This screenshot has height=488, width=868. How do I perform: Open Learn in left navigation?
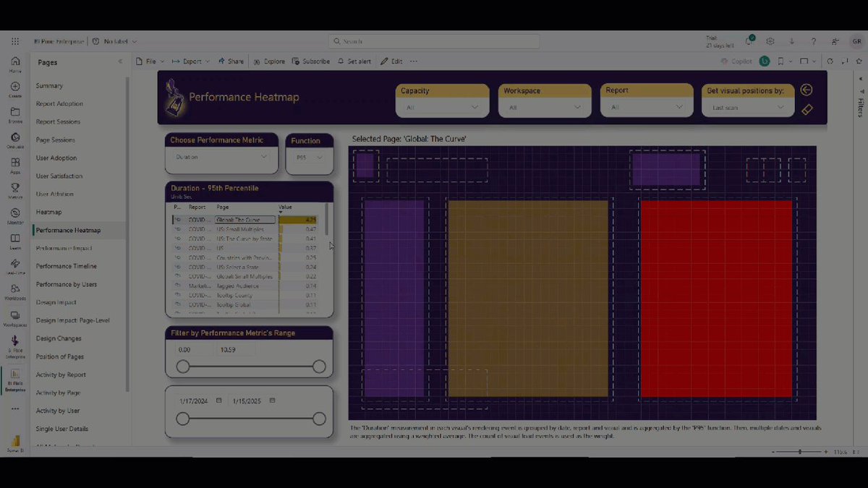(x=15, y=241)
